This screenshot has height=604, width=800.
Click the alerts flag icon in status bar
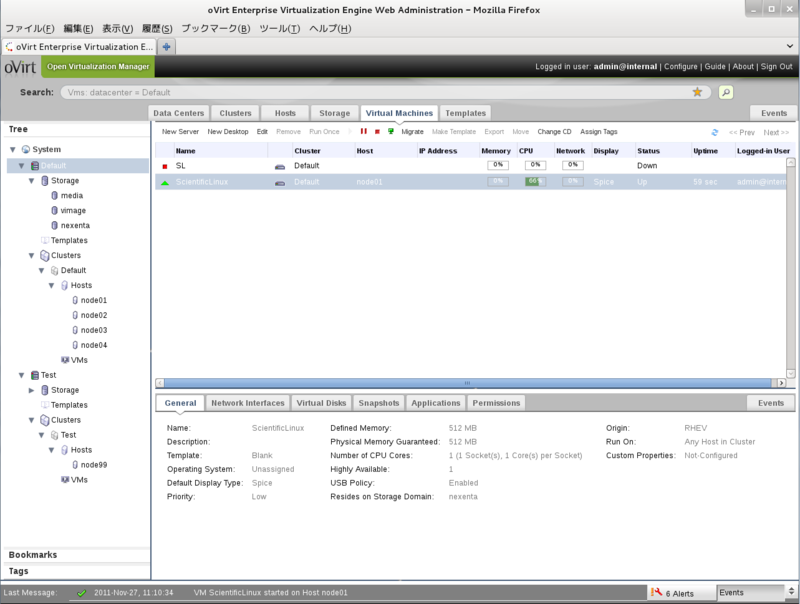coord(656,592)
